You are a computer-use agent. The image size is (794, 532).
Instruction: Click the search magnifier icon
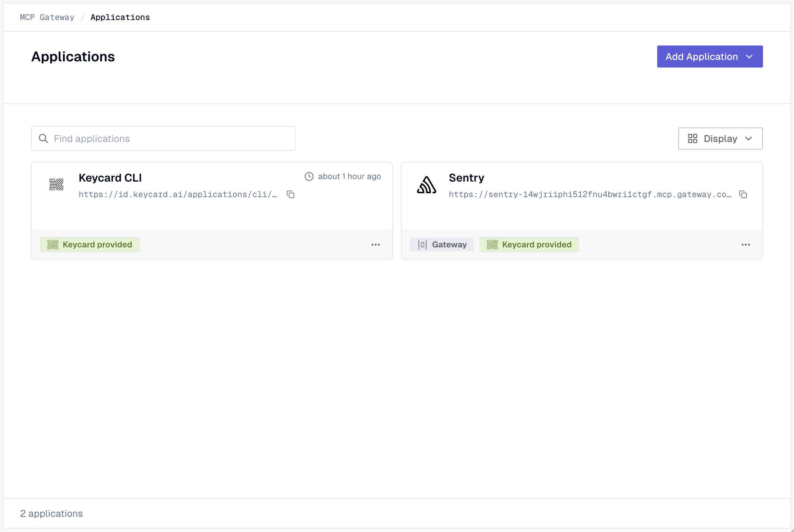coord(43,138)
